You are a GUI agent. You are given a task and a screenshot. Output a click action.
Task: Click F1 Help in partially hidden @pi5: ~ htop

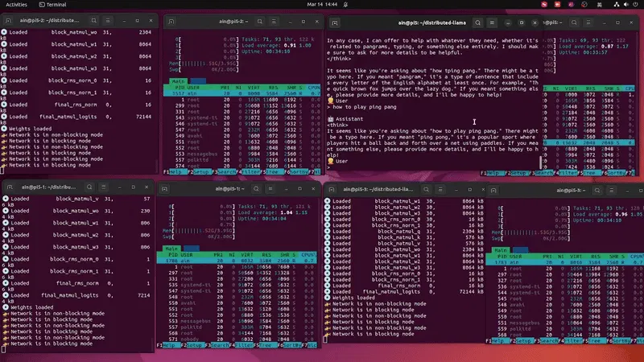pos(493,173)
